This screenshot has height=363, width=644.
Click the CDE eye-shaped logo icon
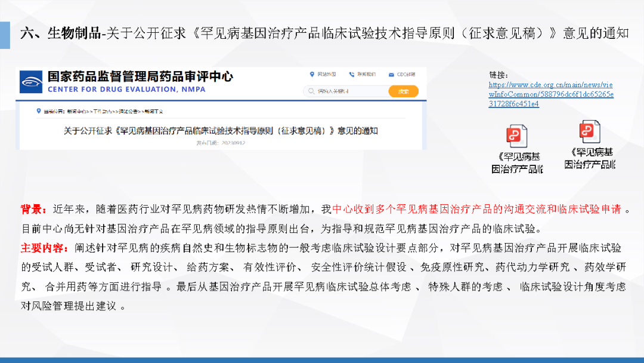(x=31, y=82)
